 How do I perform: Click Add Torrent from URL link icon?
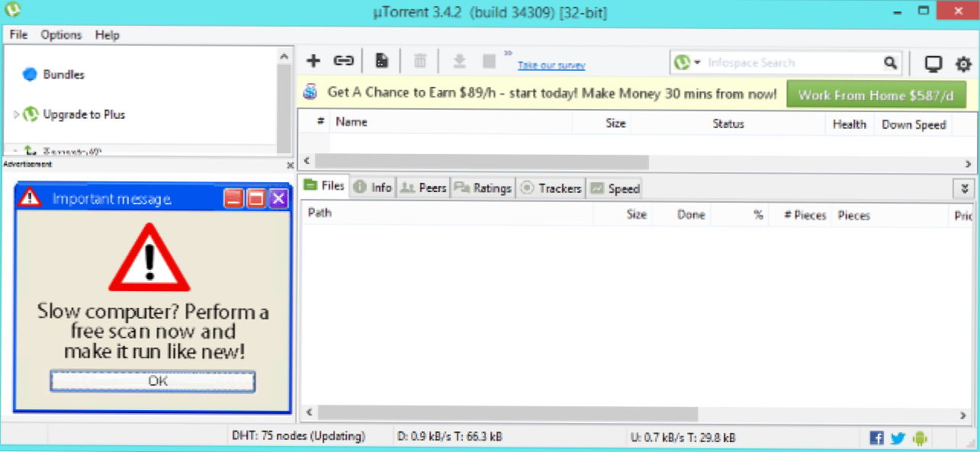point(344,61)
